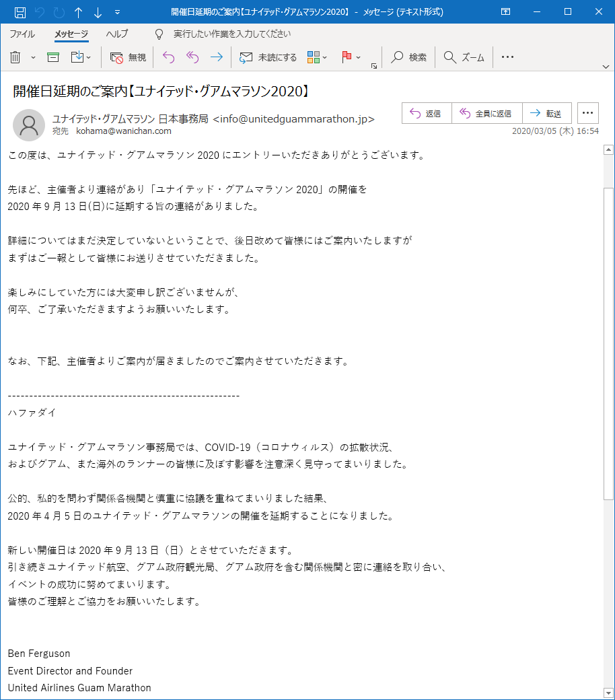The width and height of the screenshot is (615, 700).
Task: Toggle 無視 to ignore this conversation
Action: pyautogui.click(x=128, y=57)
